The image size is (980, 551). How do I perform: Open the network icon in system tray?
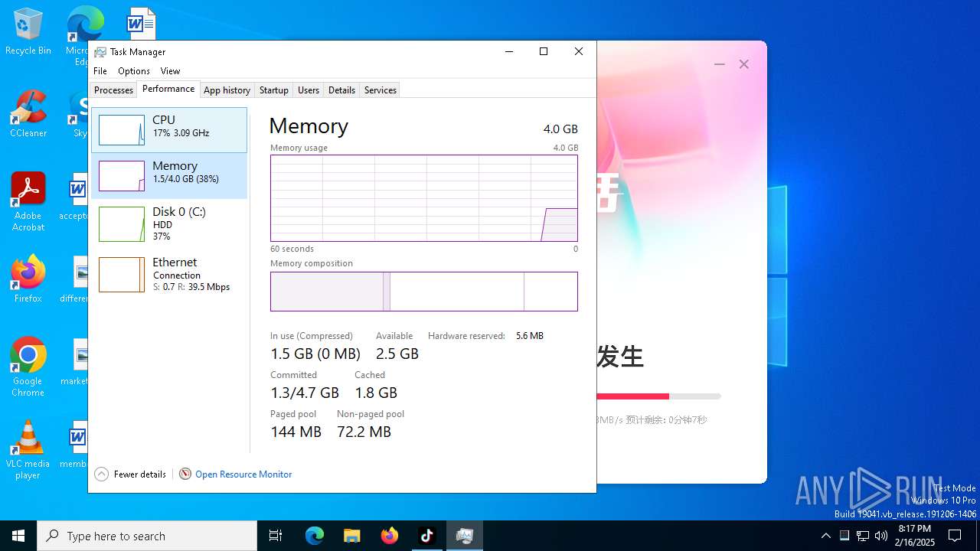click(863, 536)
